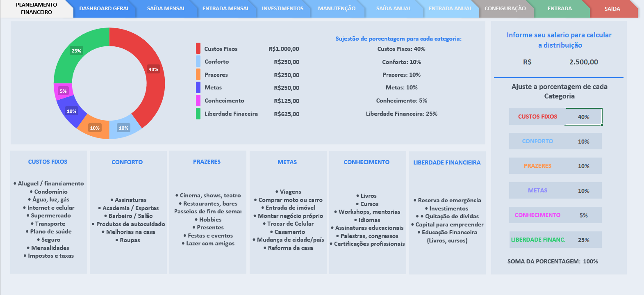Click the 'Custos Fixos: 40%' suggestion text
644x295 pixels.
click(x=401, y=49)
